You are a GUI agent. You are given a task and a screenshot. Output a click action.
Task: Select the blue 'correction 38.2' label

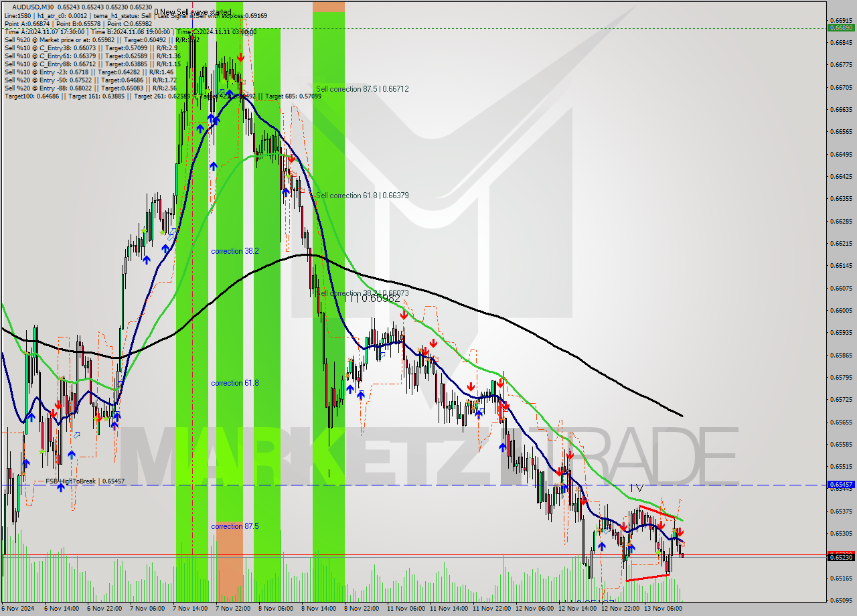(235, 251)
